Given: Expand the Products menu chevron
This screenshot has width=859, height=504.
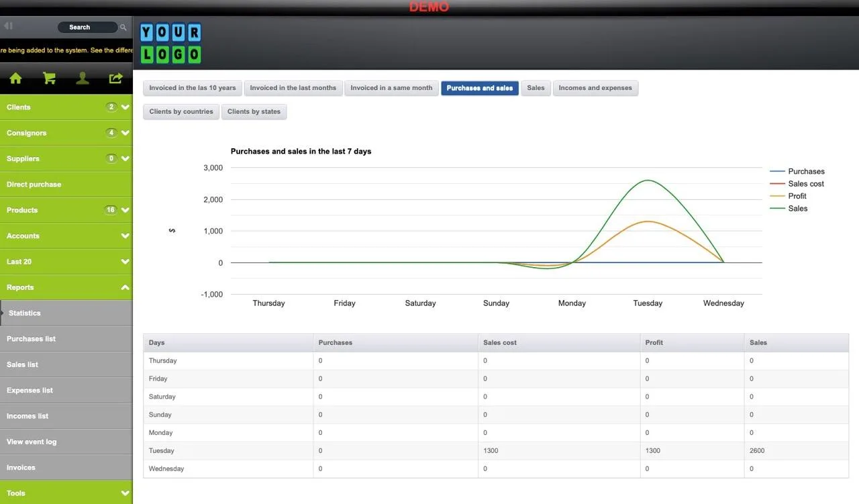Looking at the screenshot, I should (125, 210).
